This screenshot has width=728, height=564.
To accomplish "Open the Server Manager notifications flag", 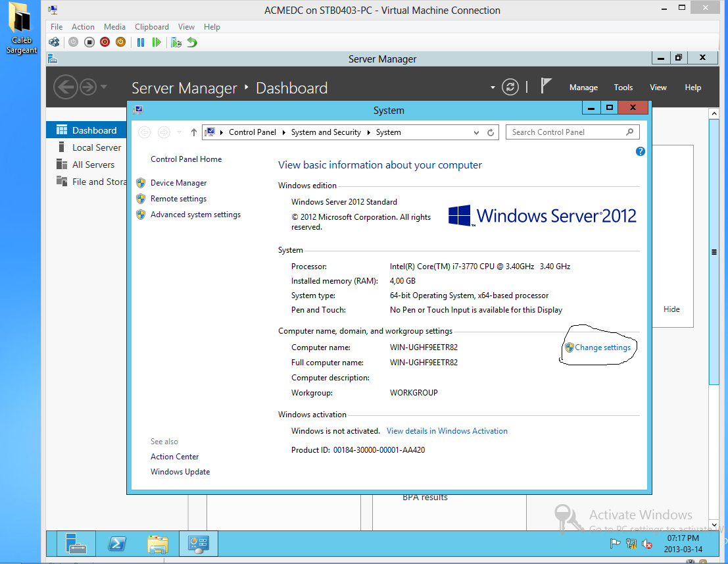I will [546, 86].
